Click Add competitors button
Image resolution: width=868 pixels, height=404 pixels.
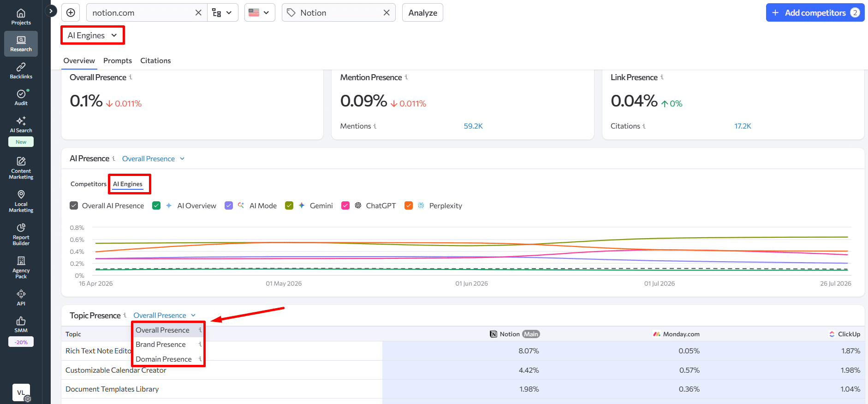tap(815, 12)
